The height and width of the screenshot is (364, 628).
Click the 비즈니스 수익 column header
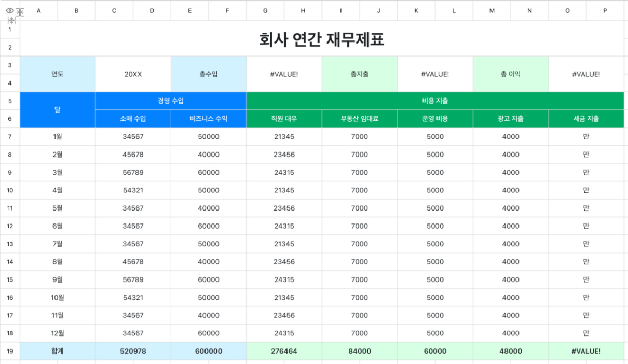click(x=209, y=119)
